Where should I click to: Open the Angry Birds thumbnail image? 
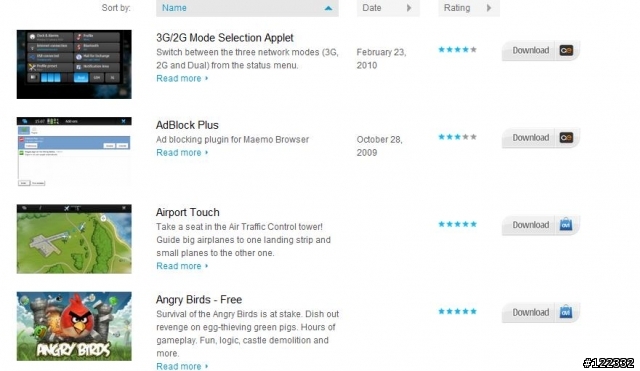coord(74,326)
